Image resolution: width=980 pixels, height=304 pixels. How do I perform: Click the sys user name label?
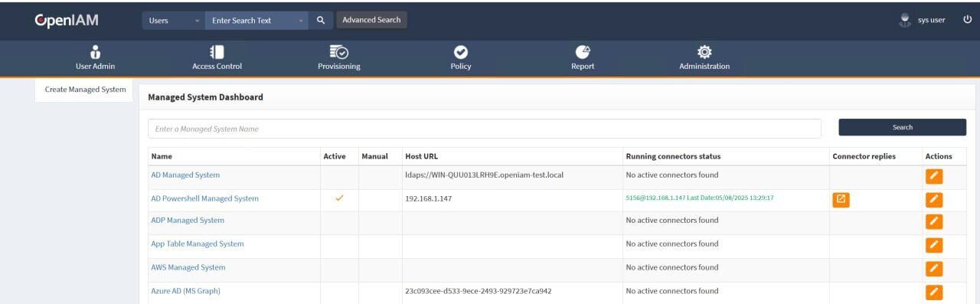[932, 21]
